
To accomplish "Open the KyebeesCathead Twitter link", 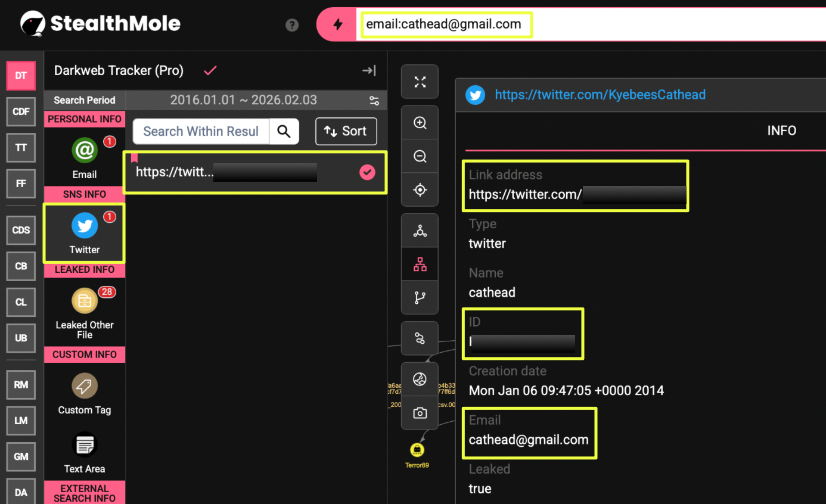I will [x=600, y=95].
